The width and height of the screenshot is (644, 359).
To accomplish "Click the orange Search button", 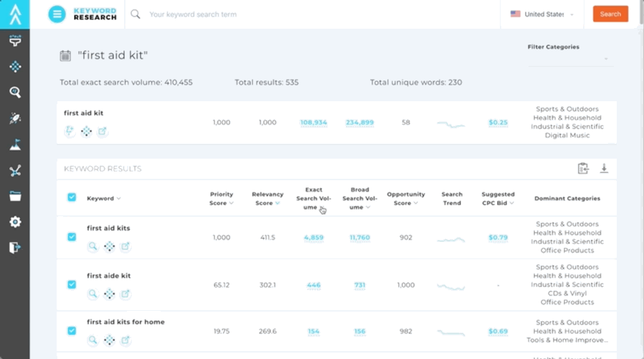I will click(610, 14).
